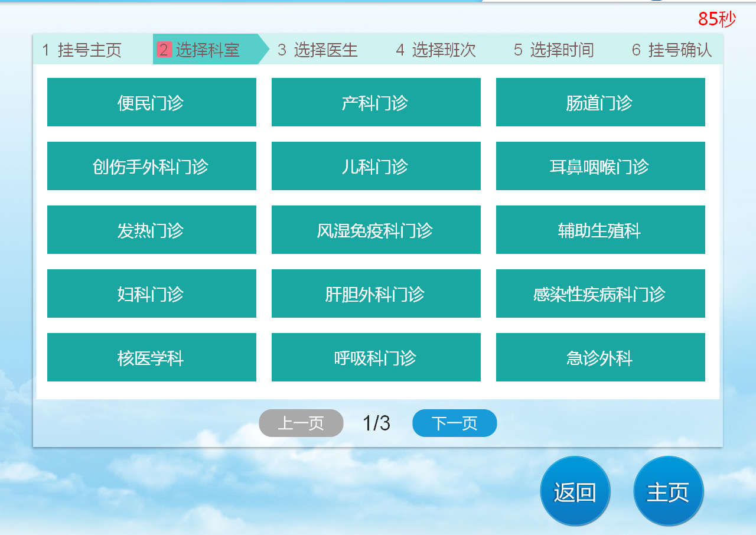Tap the 发热门诊 button
756x535 pixels.
coord(151,230)
